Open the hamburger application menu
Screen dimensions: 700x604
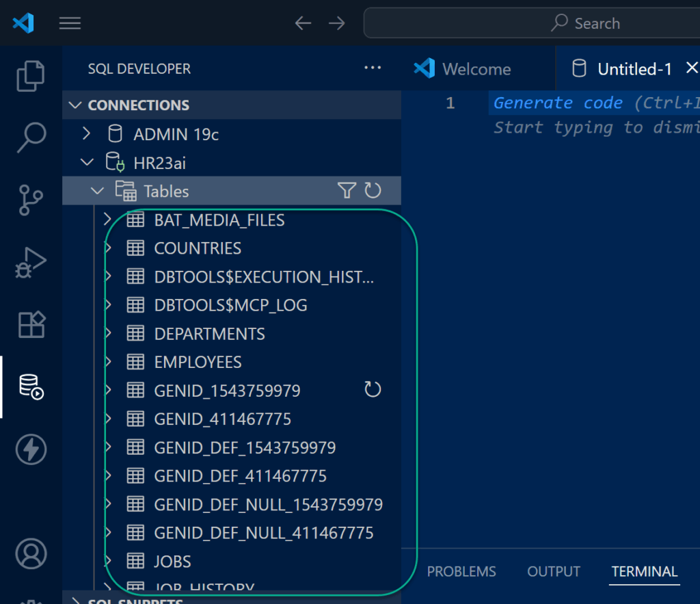click(x=70, y=23)
